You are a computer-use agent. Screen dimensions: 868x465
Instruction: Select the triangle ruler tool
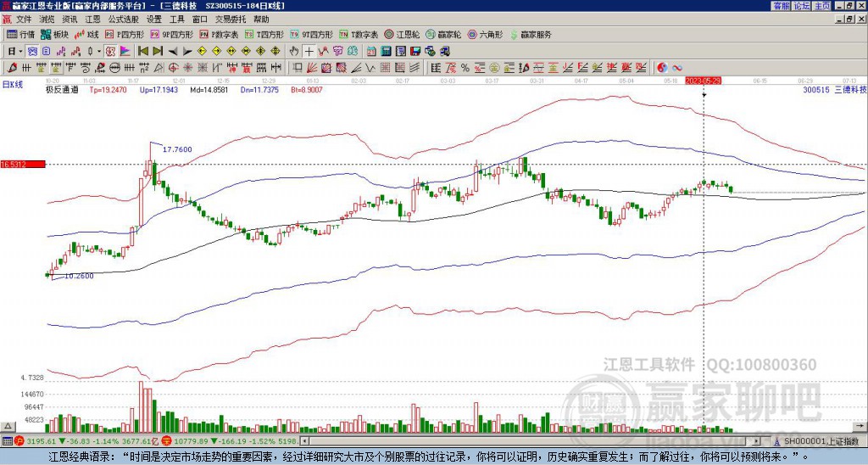pos(159,68)
